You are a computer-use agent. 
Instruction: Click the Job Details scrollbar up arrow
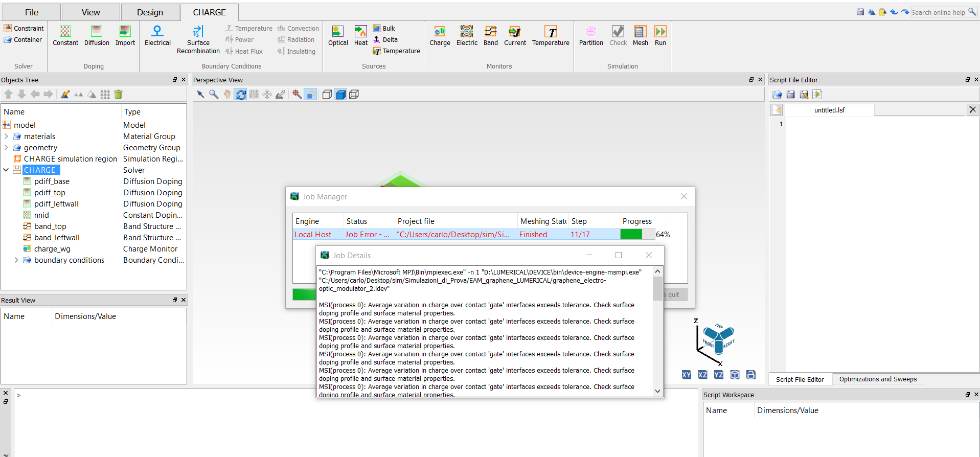[x=657, y=271]
